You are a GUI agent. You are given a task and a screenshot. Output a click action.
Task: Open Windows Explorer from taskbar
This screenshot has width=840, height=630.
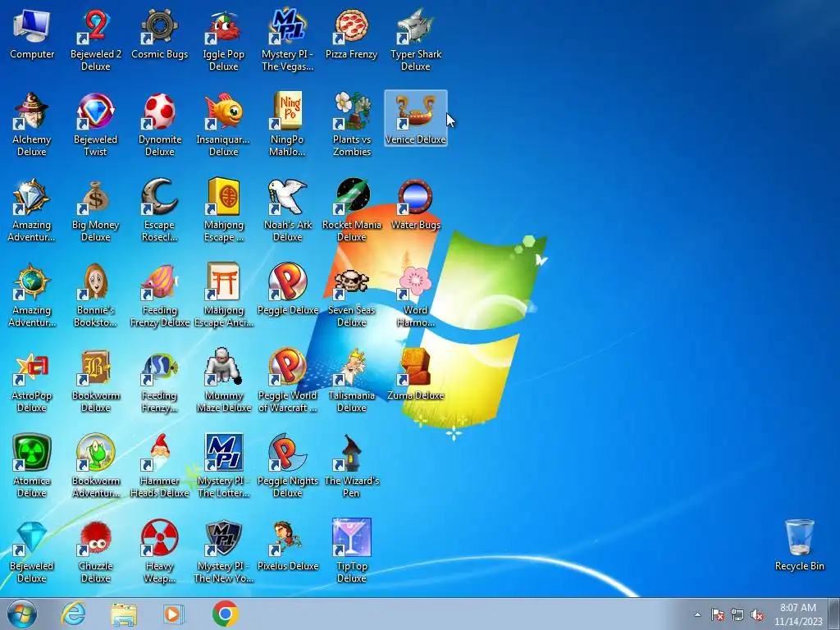123,614
